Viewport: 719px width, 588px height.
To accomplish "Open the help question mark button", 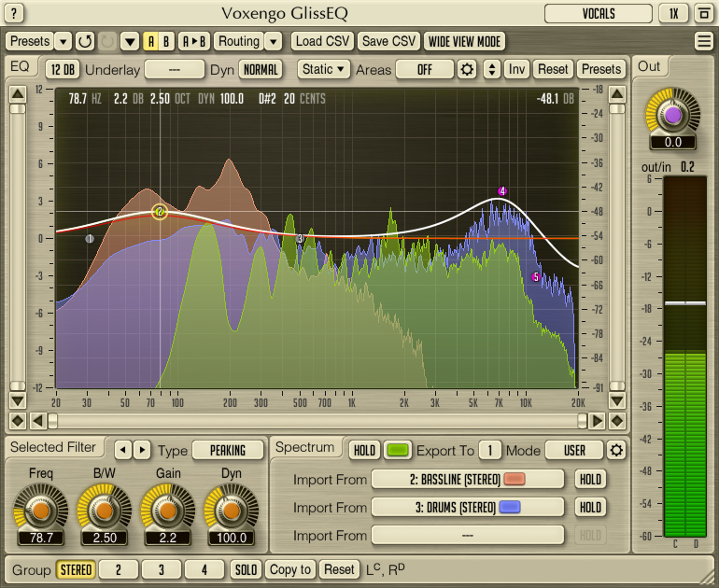I will pyautogui.click(x=14, y=13).
